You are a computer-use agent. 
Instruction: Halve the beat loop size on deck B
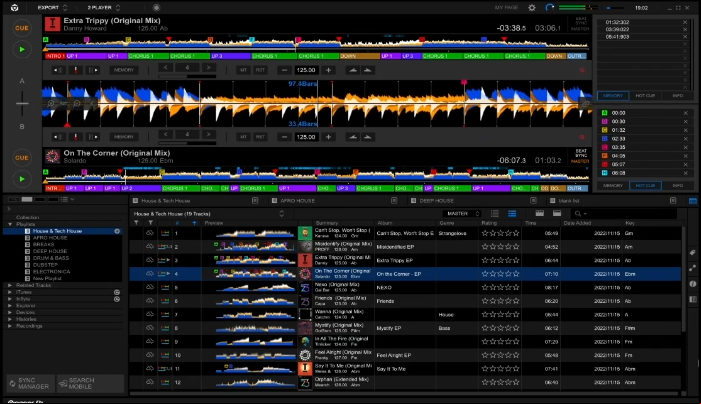166,134
